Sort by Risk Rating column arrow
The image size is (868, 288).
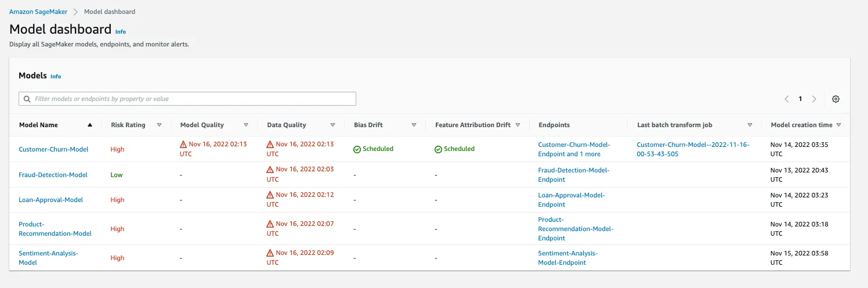pos(159,125)
